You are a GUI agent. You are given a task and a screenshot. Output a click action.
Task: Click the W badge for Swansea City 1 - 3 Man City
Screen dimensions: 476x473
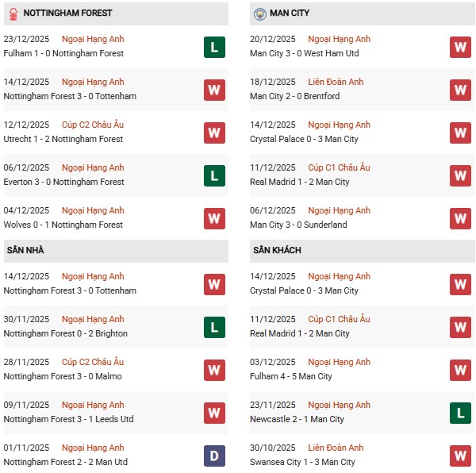(460, 456)
